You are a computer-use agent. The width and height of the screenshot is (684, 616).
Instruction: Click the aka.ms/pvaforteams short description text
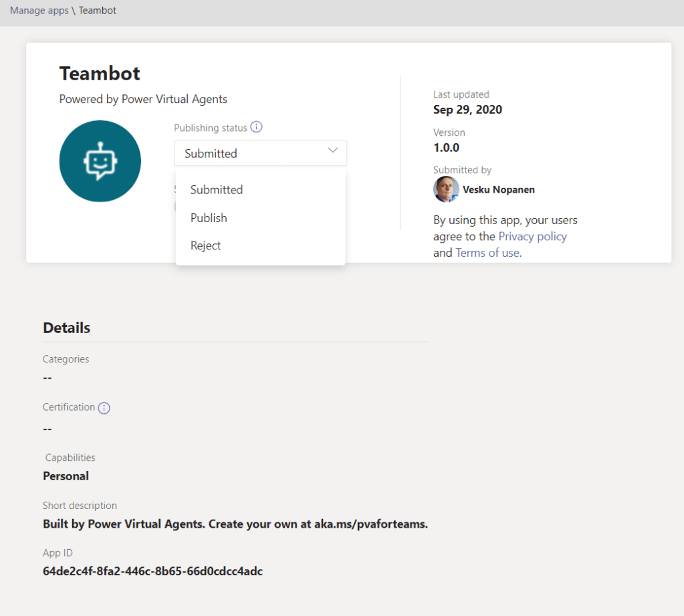(370, 524)
